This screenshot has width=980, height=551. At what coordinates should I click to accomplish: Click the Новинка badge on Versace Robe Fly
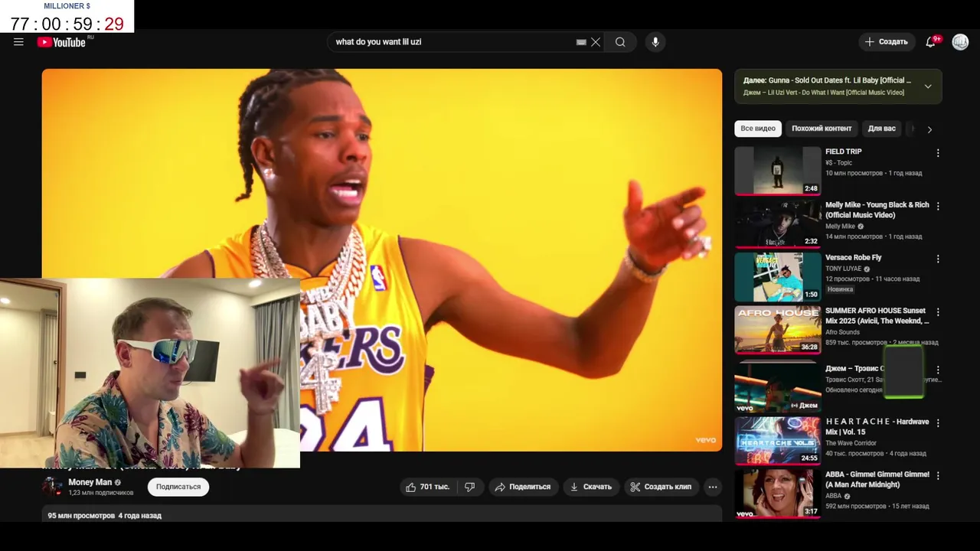[x=840, y=289]
